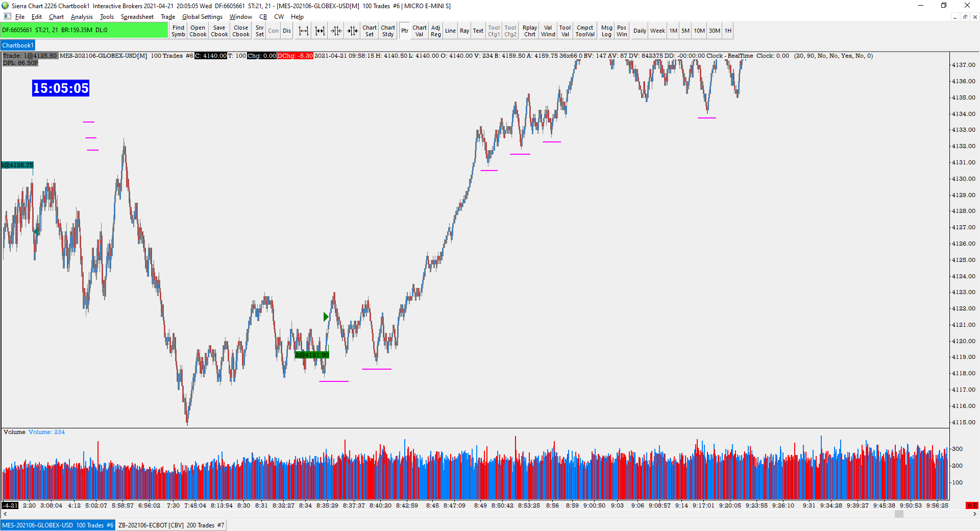
Task: Switch chart to Week timeframe
Action: [657, 31]
